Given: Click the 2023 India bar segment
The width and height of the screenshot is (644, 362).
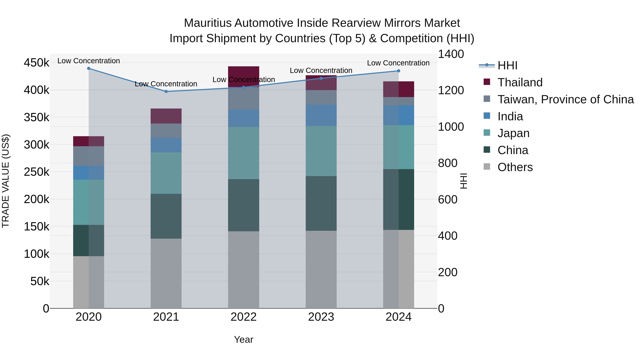Looking at the screenshot, I should coord(321,115).
